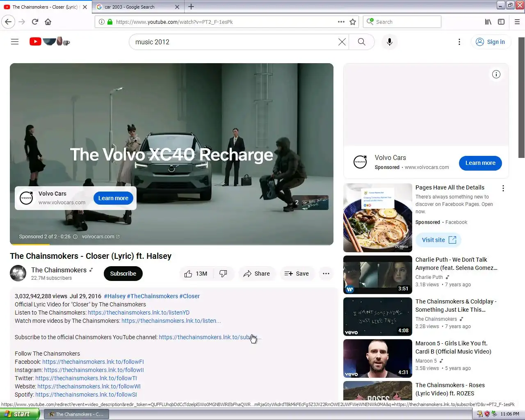Screen dimensions: 525x420
Task: Like the video with thumbs-up icon
Action: pyautogui.click(x=196, y=274)
